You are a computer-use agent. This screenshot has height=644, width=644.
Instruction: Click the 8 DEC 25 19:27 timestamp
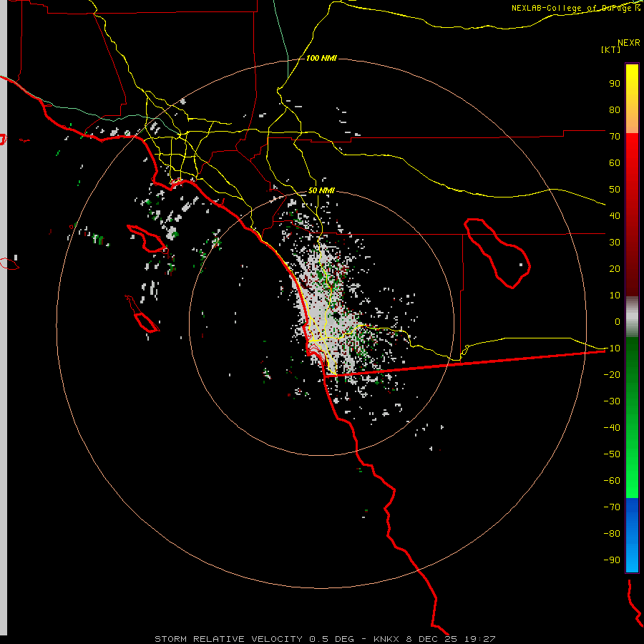pos(451,639)
